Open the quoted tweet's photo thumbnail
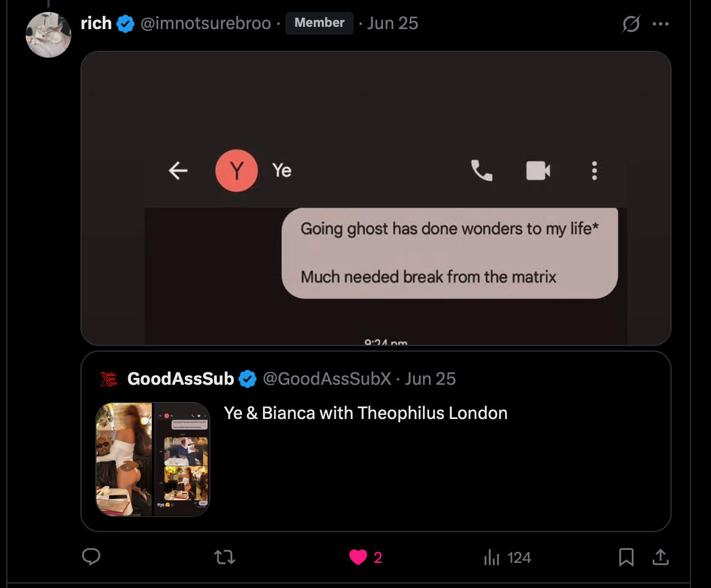Viewport: 711px width, 588px height. (153, 460)
